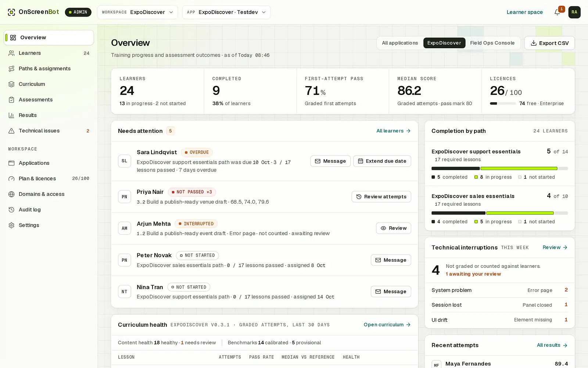Image resolution: width=588 pixels, height=368 pixels.
Task: Click the Results bar chart icon
Action: (x=12, y=115)
